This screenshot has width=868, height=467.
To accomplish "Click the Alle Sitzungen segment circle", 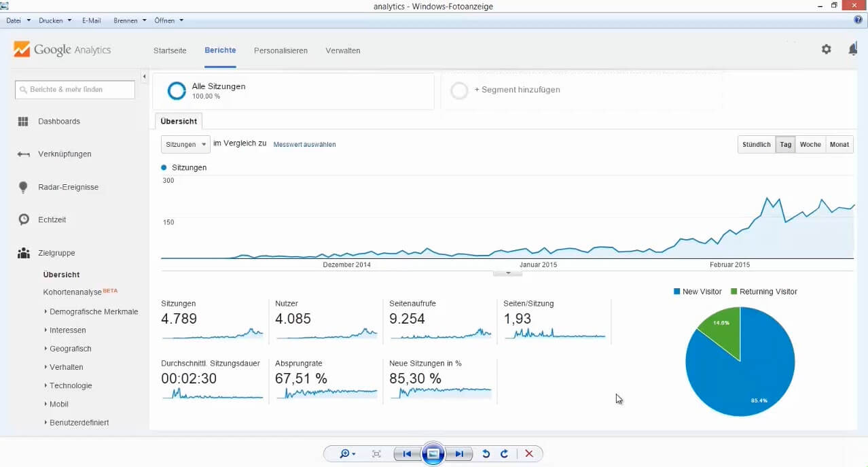I will [177, 90].
